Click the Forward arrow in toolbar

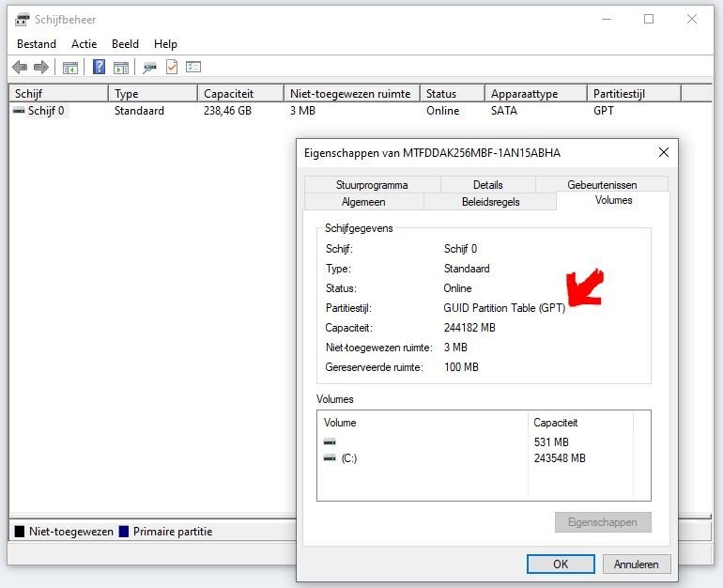[40, 67]
